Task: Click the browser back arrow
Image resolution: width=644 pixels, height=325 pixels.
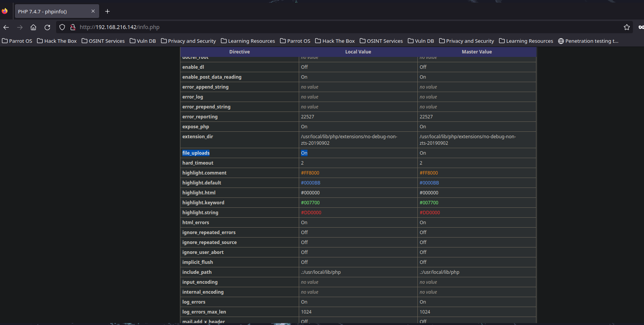Action: (x=6, y=27)
